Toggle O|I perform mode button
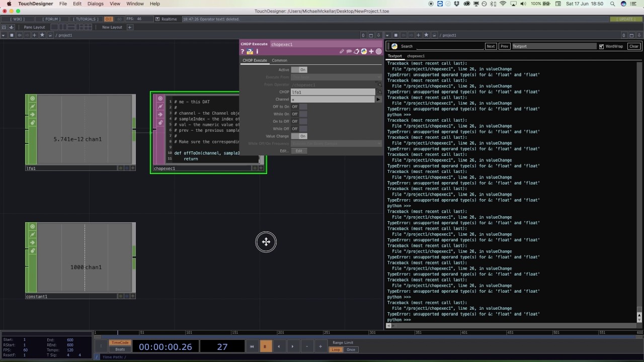Viewport: 644px width, 362px height. (109, 19)
